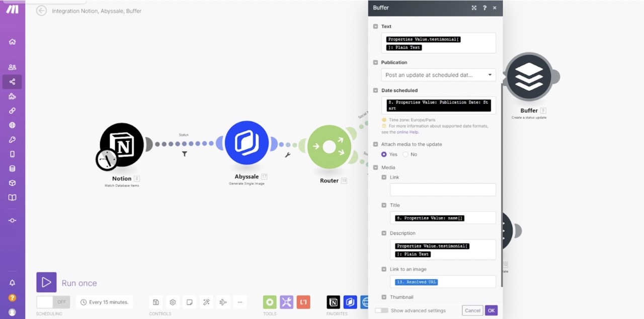This screenshot has width=644, height=319.
Task: Toggle the Title field checkbox
Action: [384, 205]
